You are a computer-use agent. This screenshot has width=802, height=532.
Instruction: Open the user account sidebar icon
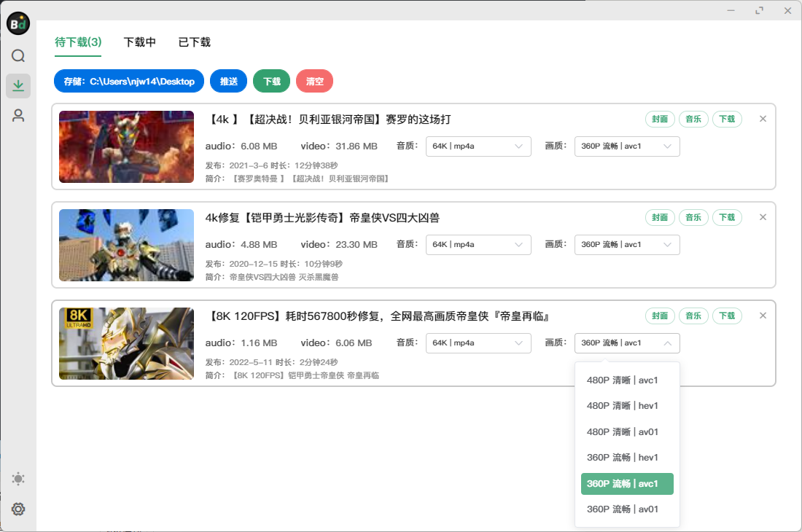click(x=18, y=115)
